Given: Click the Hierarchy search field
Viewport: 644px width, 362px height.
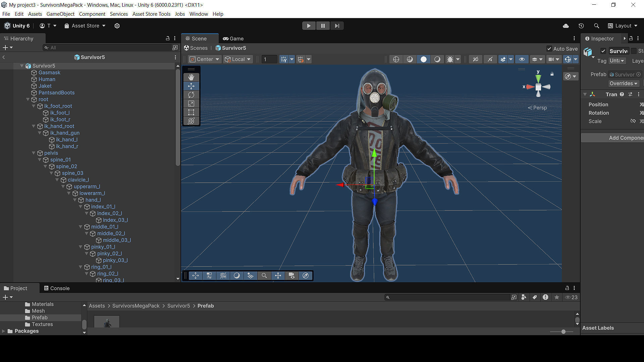Looking at the screenshot, I should tap(108, 48).
